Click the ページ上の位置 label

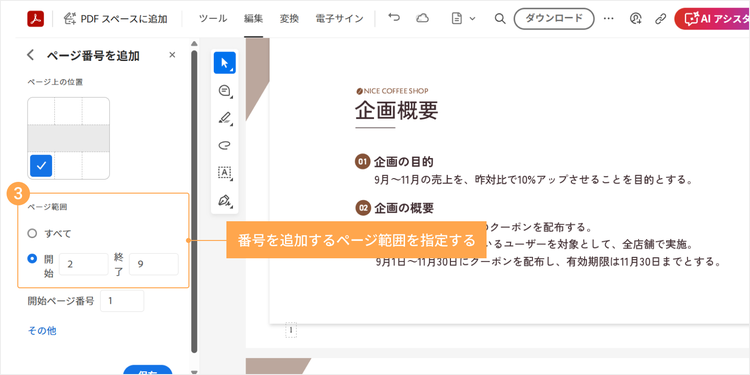tap(55, 82)
